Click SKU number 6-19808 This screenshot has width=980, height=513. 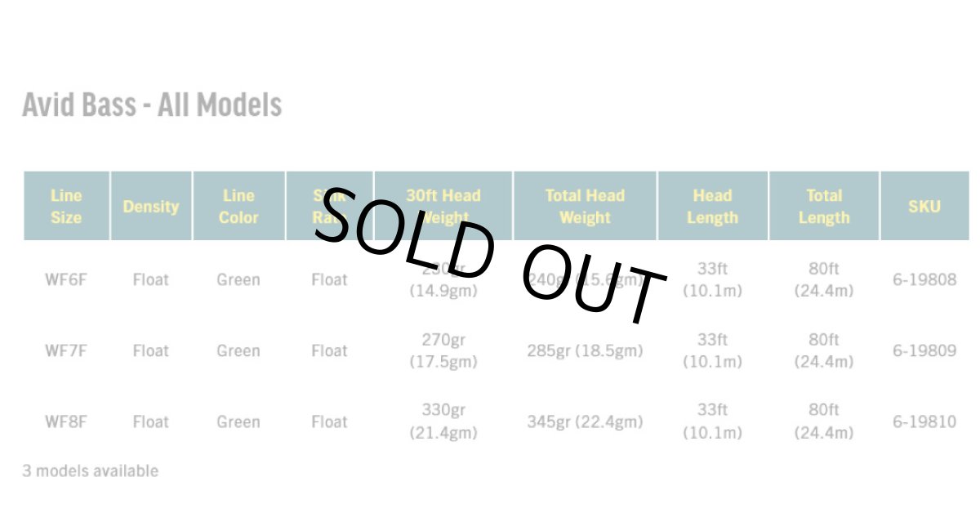coord(924,279)
